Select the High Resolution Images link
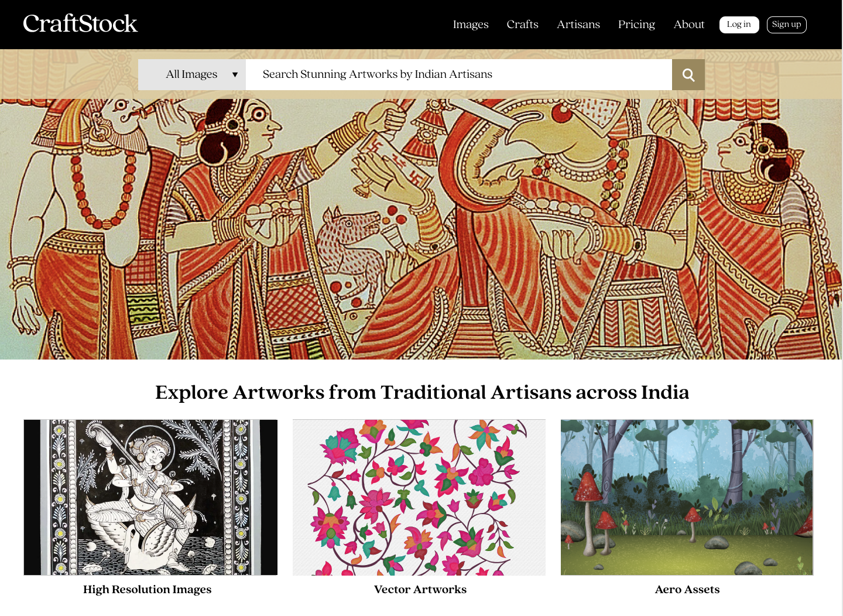 click(x=148, y=590)
